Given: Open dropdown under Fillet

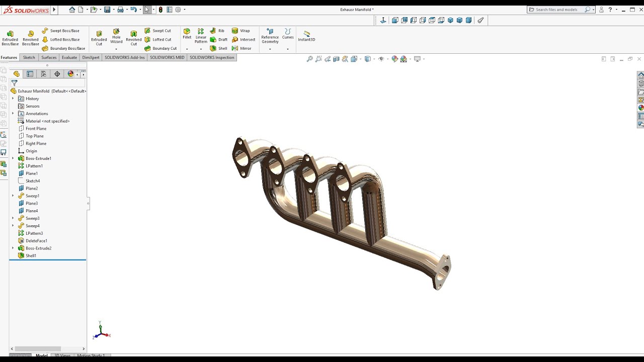Looking at the screenshot, I should (x=187, y=49).
